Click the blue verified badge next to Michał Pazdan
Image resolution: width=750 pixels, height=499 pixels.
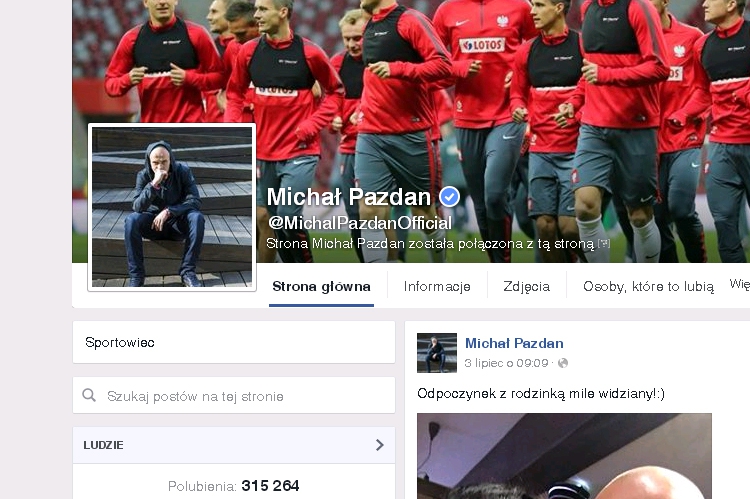[449, 197]
